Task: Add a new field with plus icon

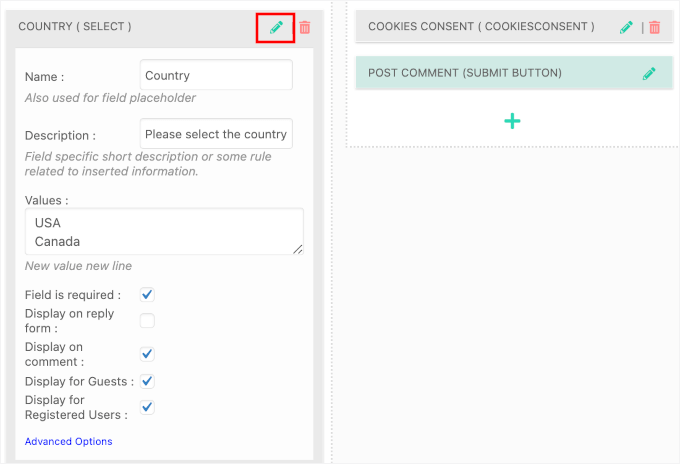Action: pos(512,121)
